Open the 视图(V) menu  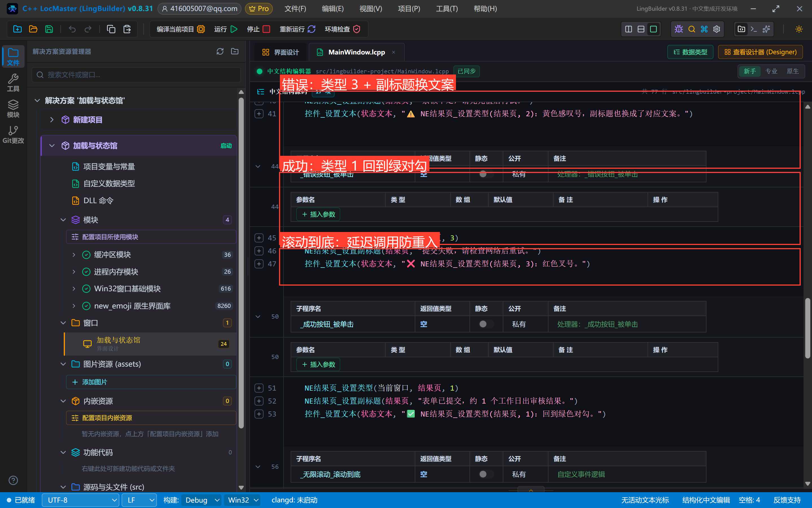pyautogui.click(x=371, y=9)
